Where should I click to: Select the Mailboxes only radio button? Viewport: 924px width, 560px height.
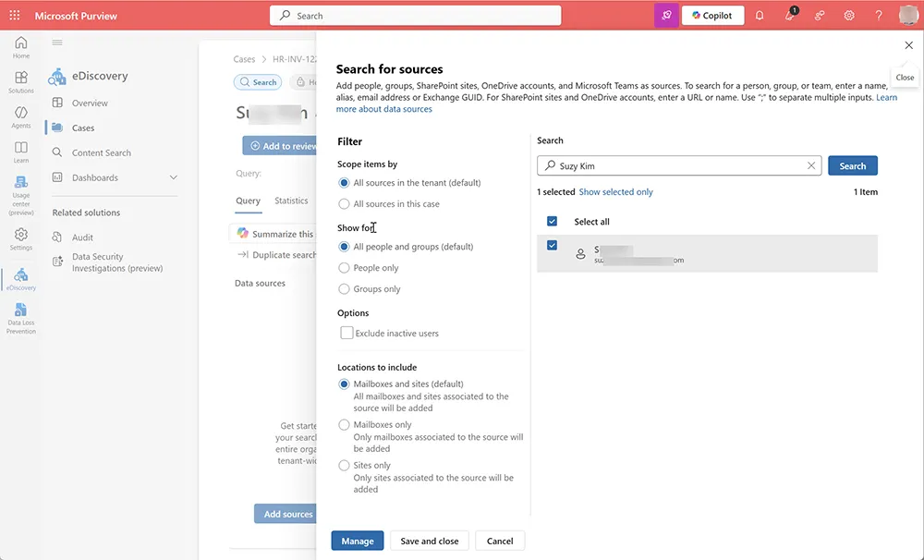344,424
